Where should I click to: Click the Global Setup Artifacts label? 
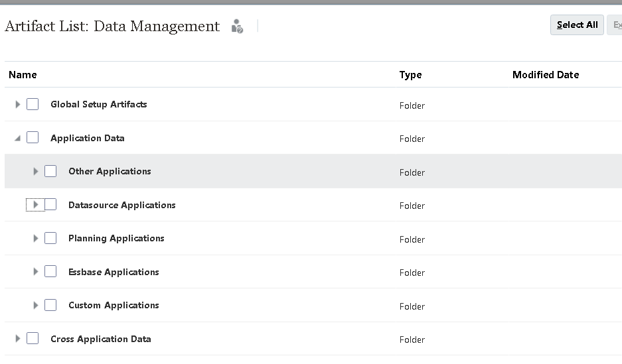pyautogui.click(x=99, y=105)
